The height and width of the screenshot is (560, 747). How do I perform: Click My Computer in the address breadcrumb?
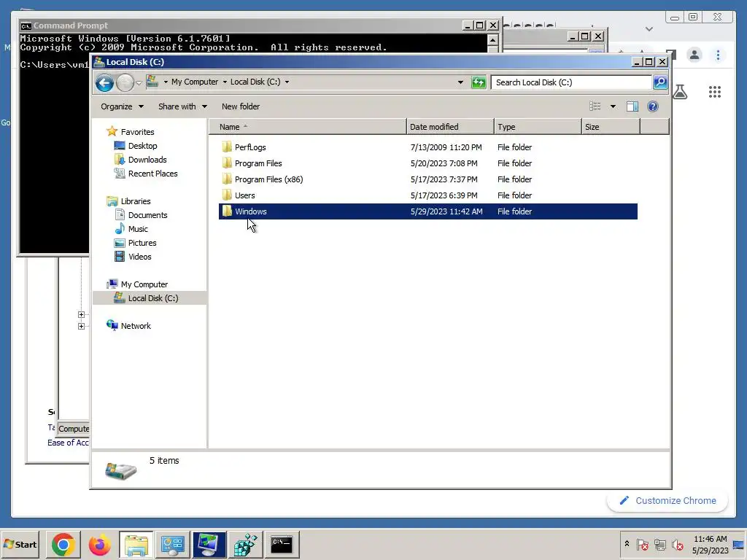pos(194,82)
